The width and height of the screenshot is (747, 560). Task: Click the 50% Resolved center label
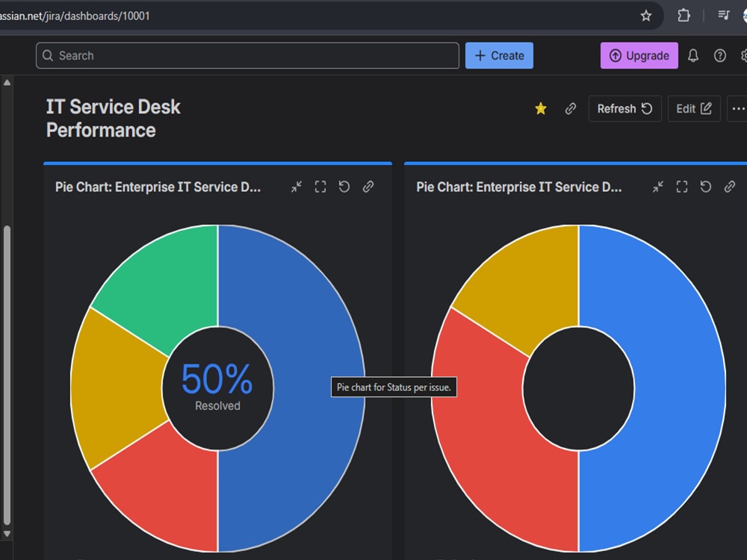(217, 387)
